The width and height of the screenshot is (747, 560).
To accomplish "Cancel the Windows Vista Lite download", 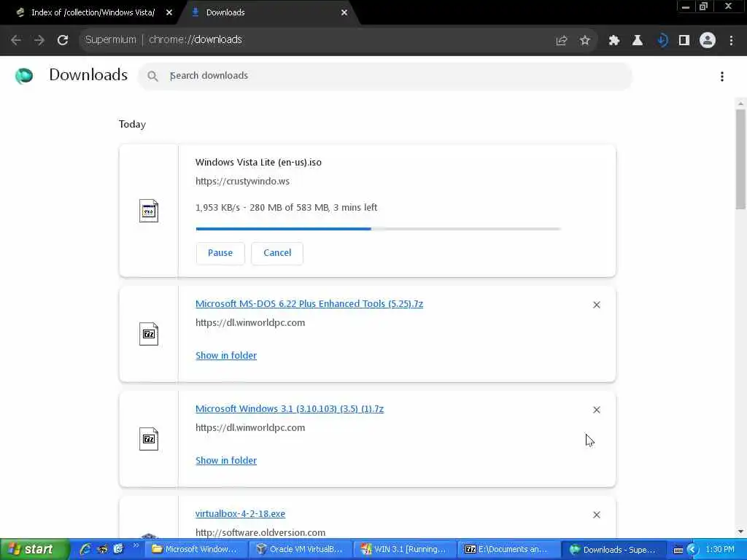I will point(277,253).
